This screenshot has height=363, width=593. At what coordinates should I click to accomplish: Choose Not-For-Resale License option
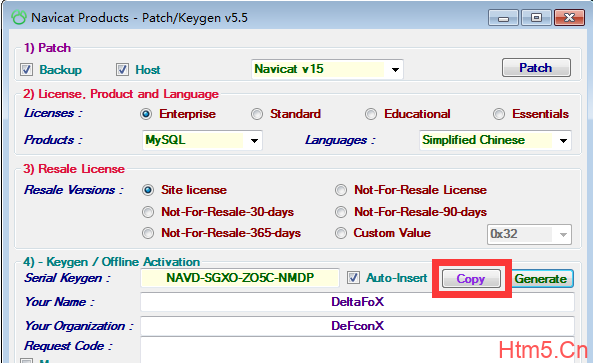pyautogui.click(x=341, y=190)
